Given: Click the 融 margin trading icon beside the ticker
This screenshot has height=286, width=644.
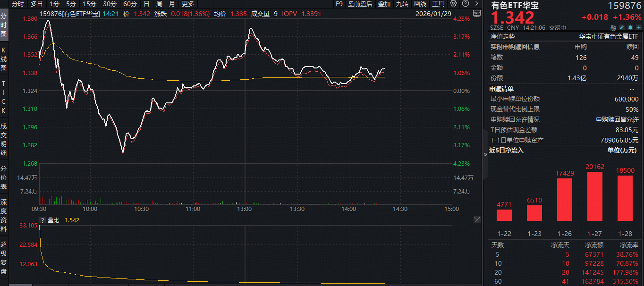Looking at the screenshot, I should click(x=613, y=27).
